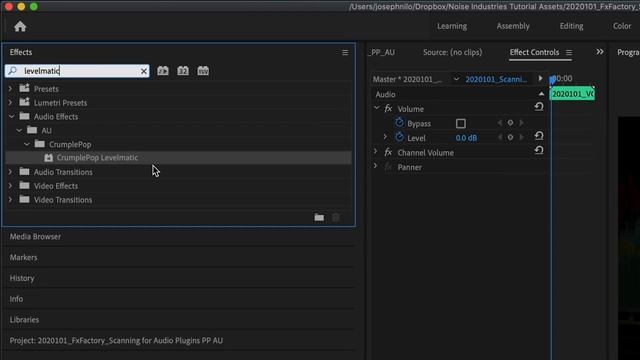This screenshot has height=360, width=640.
Task: Go to the next Bypass keyframe
Action: point(521,123)
